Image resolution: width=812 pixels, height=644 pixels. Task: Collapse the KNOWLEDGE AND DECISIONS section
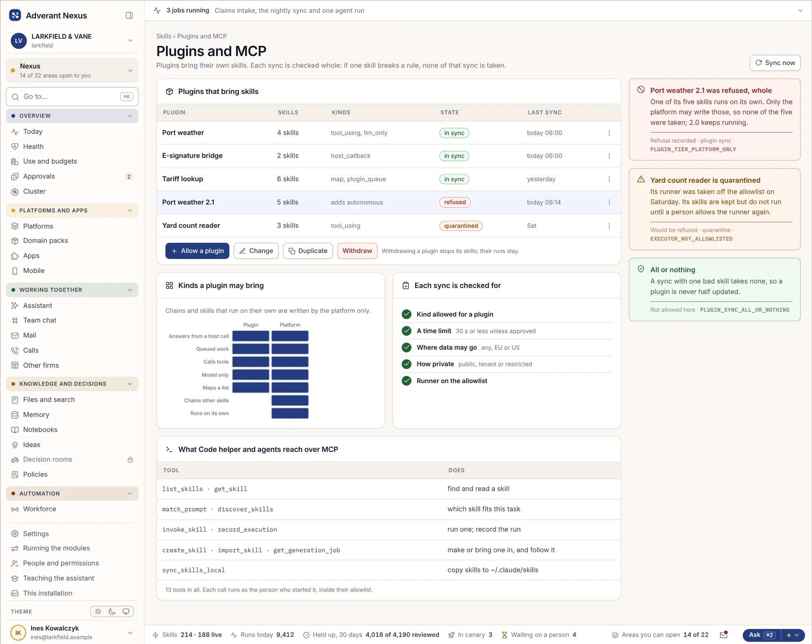[x=72, y=384]
